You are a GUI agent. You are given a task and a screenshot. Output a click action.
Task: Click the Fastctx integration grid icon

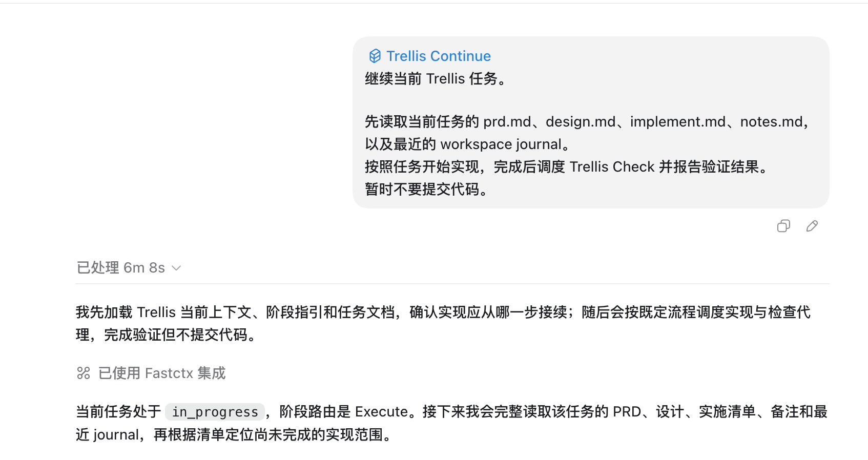pos(84,373)
